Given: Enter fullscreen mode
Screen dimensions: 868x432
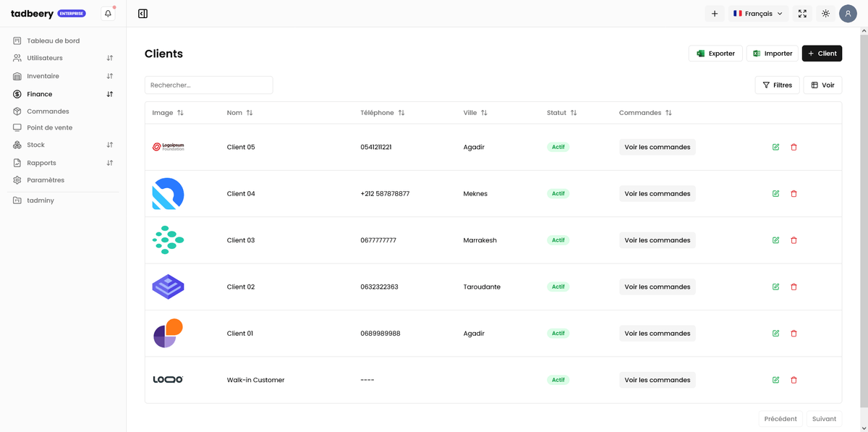Looking at the screenshot, I should click(x=802, y=14).
